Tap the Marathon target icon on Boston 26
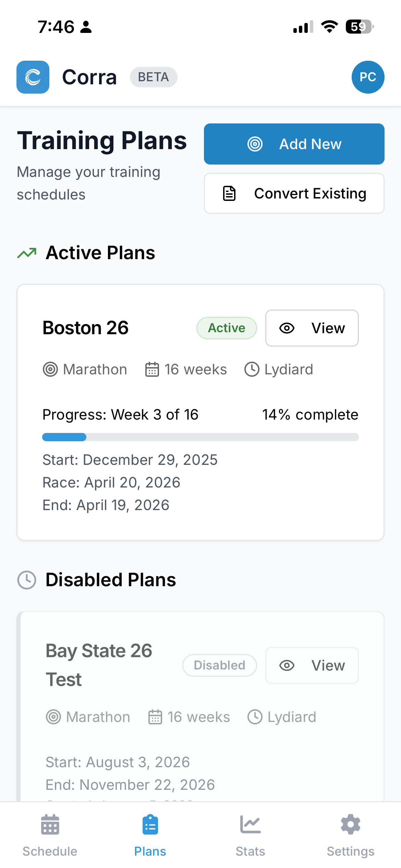401x868 pixels. 50,370
